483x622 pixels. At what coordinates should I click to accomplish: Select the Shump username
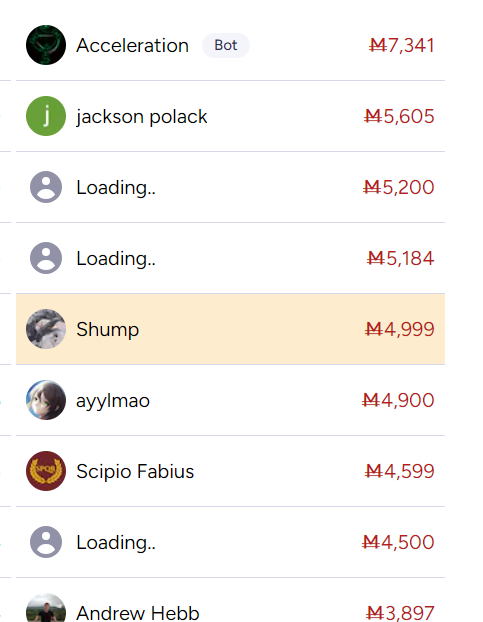tap(107, 330)
